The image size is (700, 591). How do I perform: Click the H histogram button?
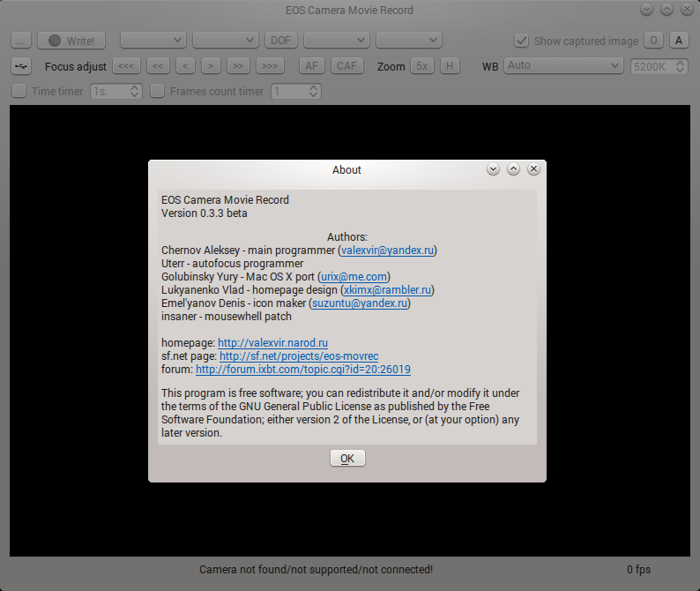coord(450,66)
